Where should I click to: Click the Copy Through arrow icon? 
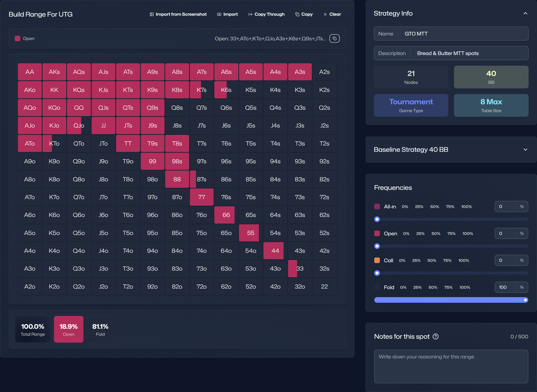[250, 14]
